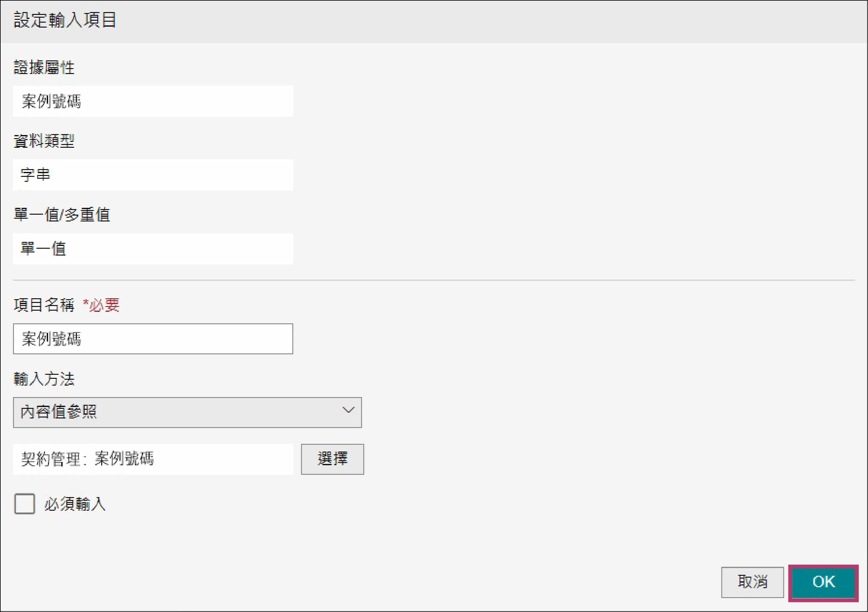
Task: Click the 證據屬性 label
Action: 44,68
